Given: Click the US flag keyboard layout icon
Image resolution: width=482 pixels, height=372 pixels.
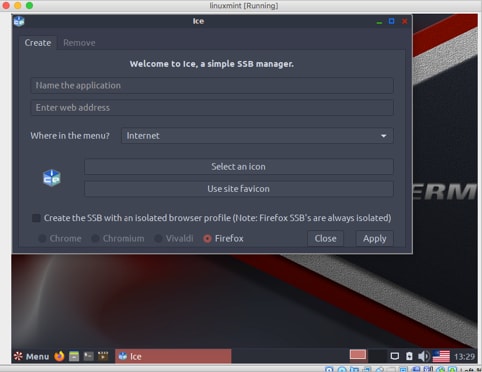Looking at the screenshot, I should tap(441, 356).
